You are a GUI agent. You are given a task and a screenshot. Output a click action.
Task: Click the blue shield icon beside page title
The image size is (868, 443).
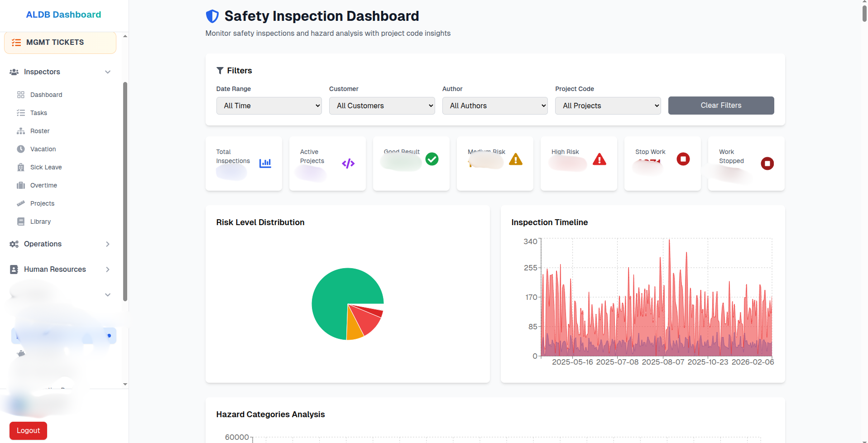pyautogui.click(x=212, y=16)
